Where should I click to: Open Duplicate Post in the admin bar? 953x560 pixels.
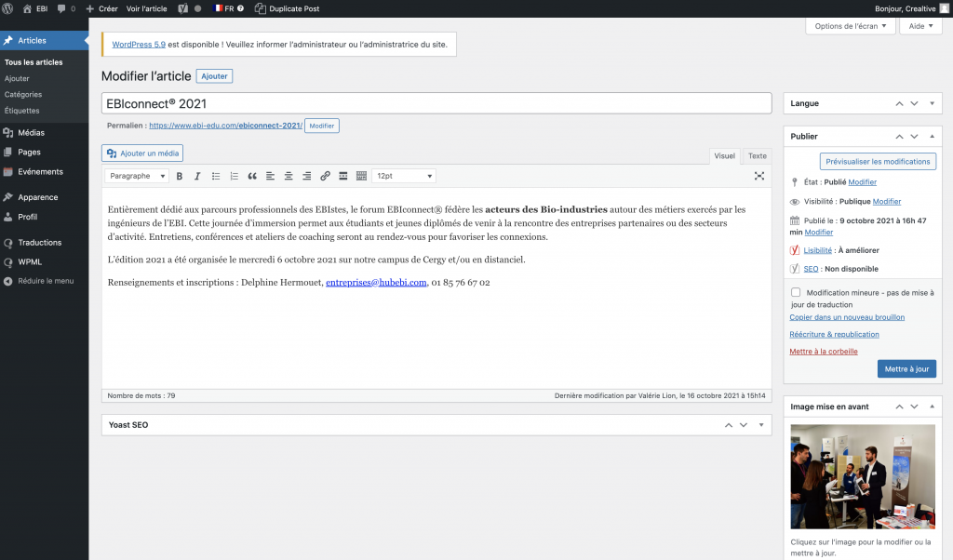pyautogui.click(x=287, y=8)
